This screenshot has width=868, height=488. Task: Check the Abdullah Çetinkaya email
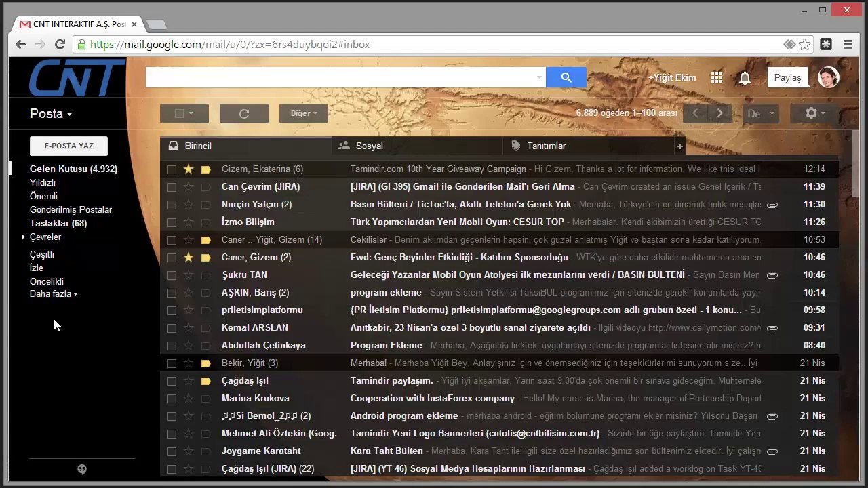172,346
